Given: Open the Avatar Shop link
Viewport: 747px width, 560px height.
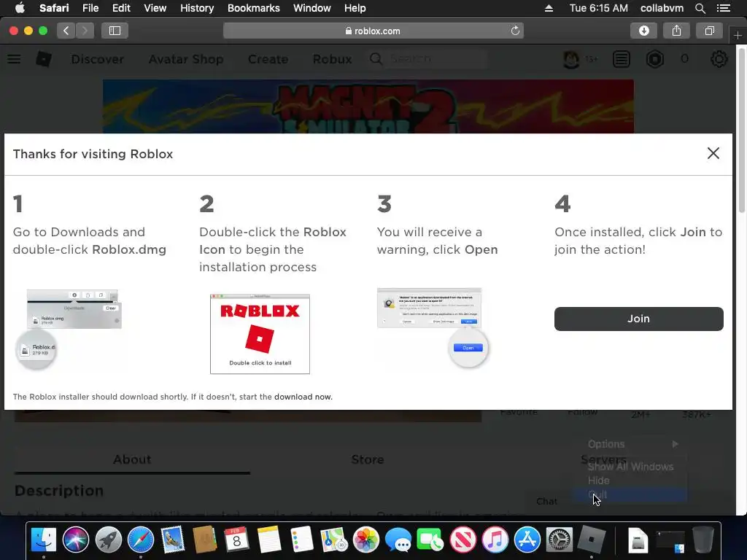Looking at the screenshot, I should (x=186, y=59).
